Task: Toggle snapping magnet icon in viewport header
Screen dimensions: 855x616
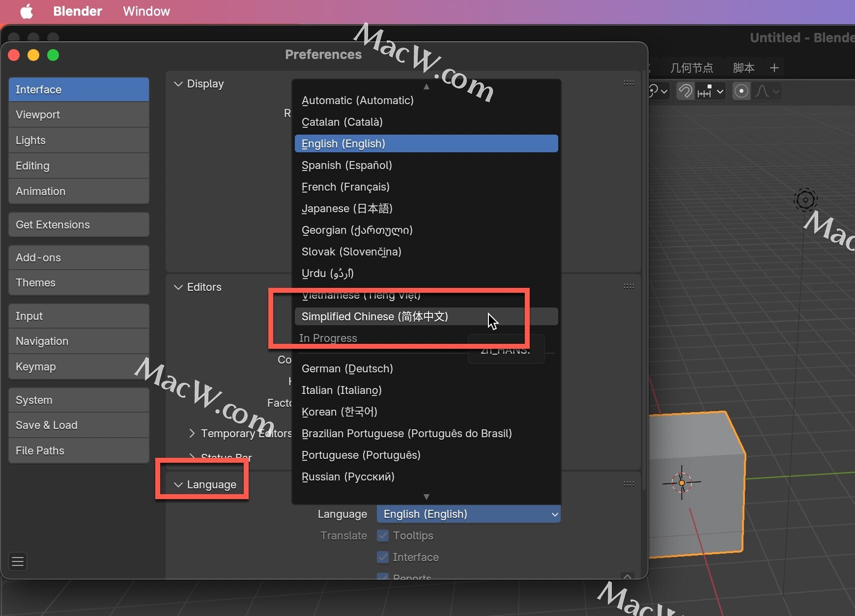Action: [685, 91]
